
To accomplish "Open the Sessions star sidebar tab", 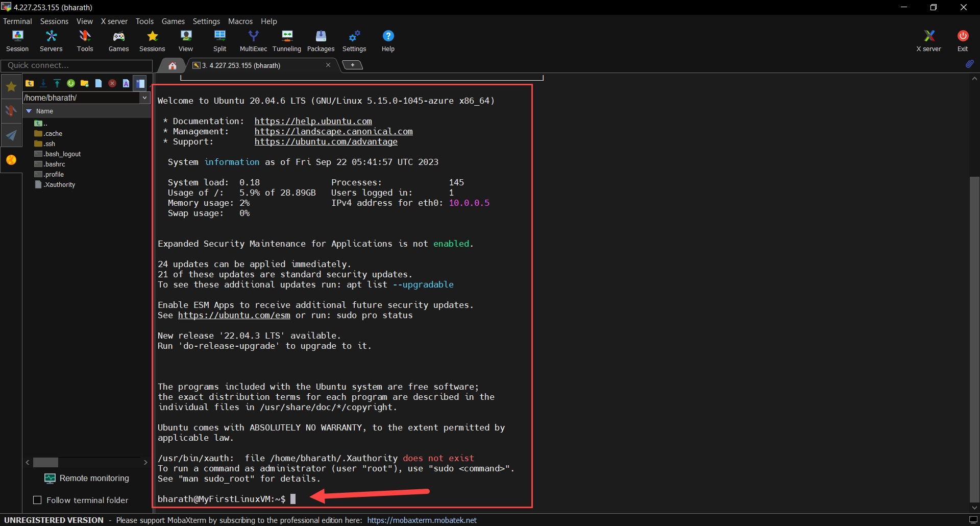I will (11, 87).
